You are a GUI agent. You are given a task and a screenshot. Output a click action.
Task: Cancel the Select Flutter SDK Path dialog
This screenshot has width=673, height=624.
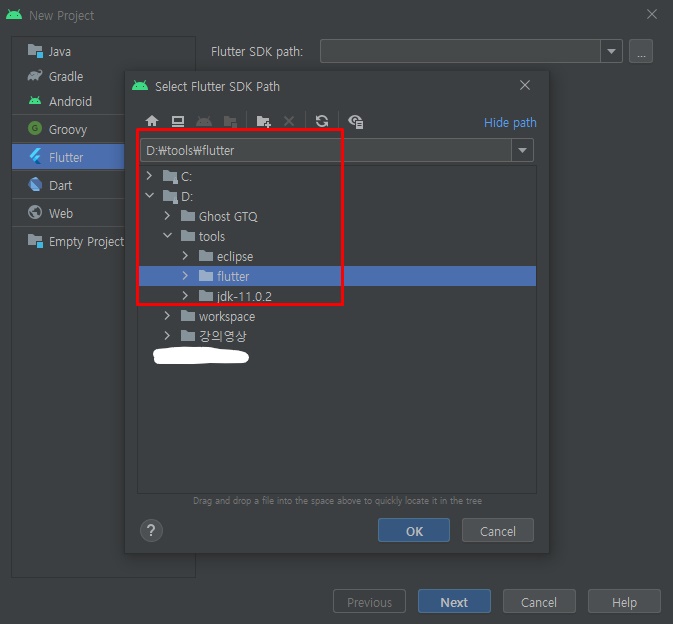pos(498,530)
